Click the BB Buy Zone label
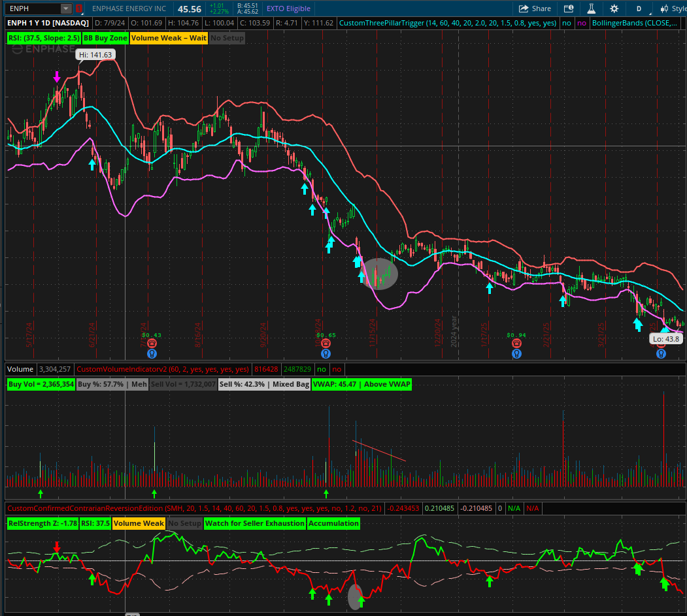687x616 pixels. (x=105, y=38)
